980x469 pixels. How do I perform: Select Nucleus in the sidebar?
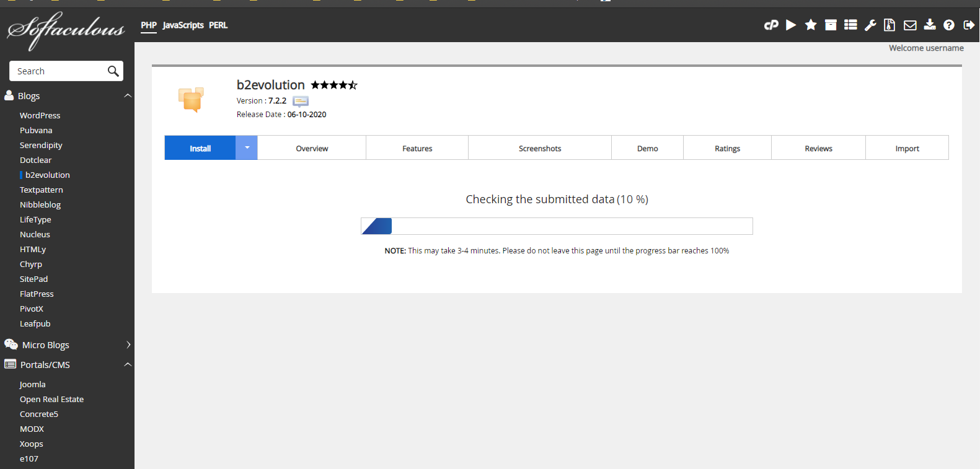coord(35,234)
